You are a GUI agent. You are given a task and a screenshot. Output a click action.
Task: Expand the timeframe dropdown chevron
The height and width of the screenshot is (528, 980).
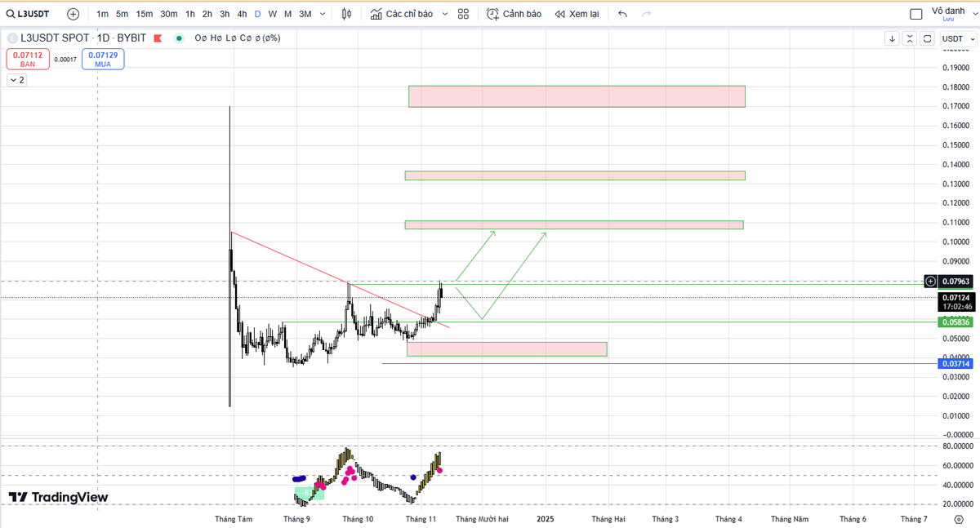click(x=323, y=14)
